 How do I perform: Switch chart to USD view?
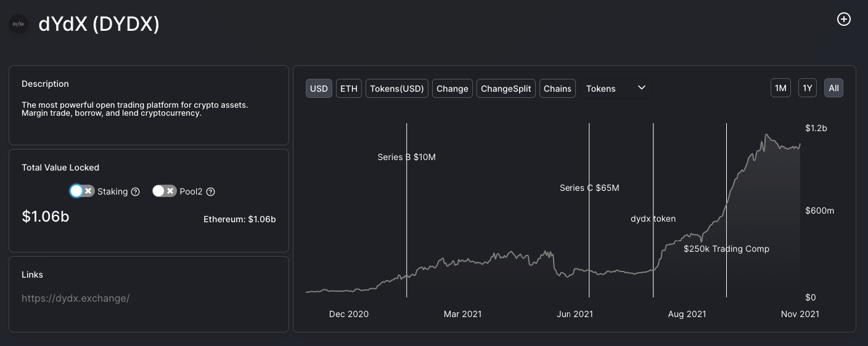pos(319,88)
